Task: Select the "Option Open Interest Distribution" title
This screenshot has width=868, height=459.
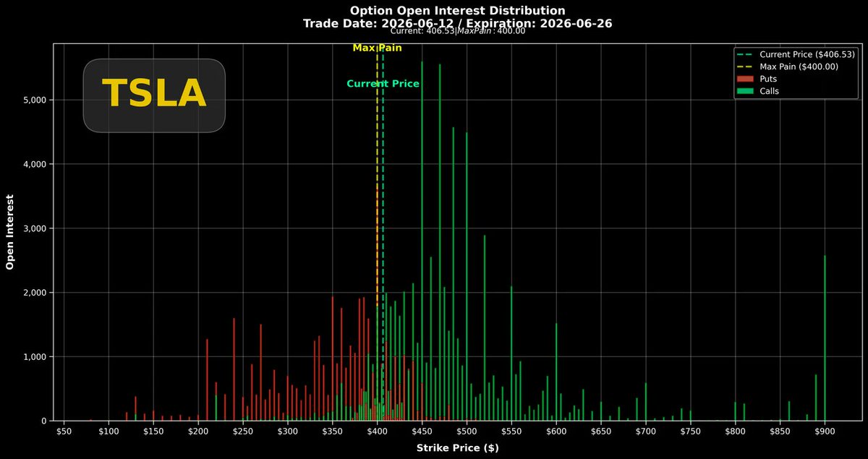Action: click(458, 11)
